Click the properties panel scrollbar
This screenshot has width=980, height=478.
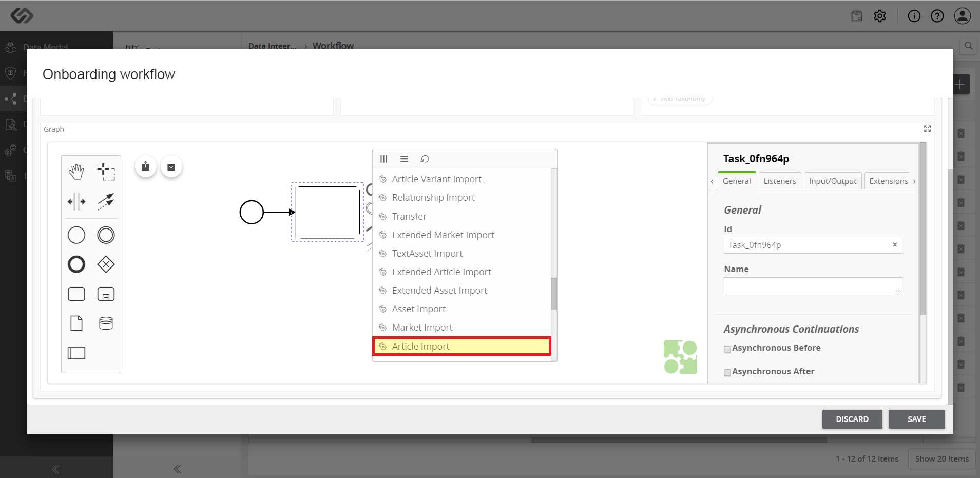(923, 229)
